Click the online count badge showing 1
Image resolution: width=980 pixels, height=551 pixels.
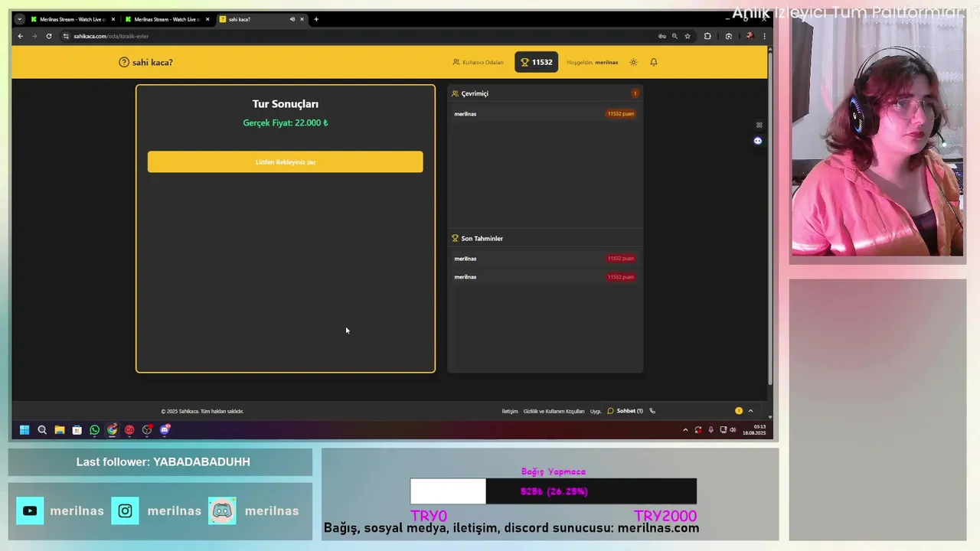pyautogui.click(x=635, y=93)
